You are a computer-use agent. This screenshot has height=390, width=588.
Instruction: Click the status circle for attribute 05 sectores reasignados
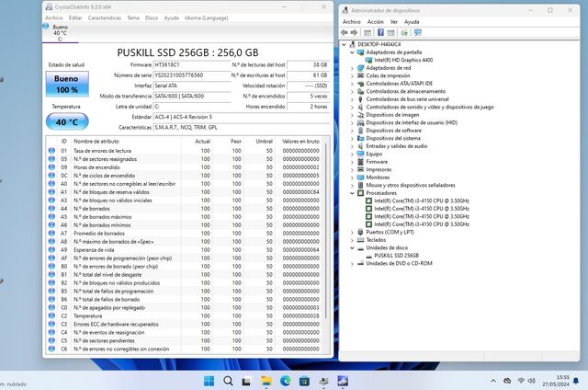pos(51,159)
